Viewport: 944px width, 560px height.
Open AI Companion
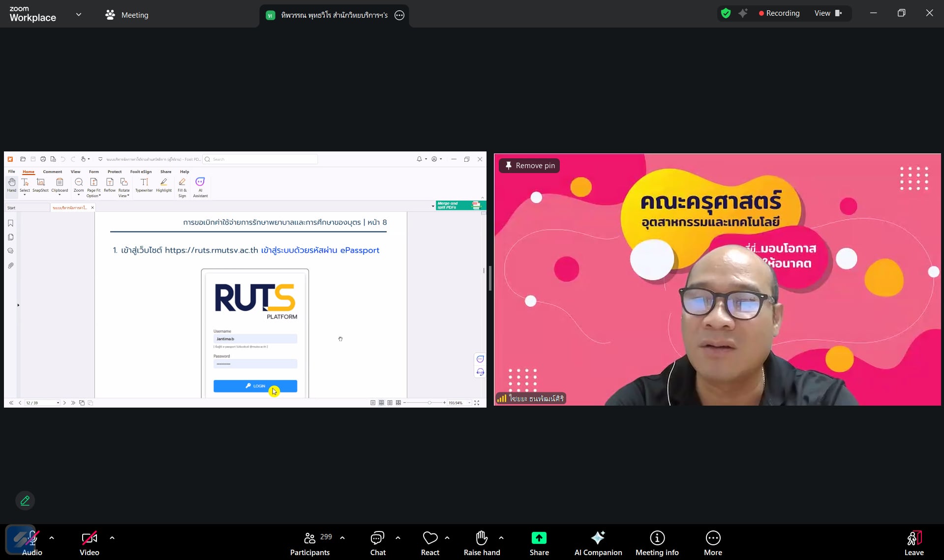[x=598, y=543]
